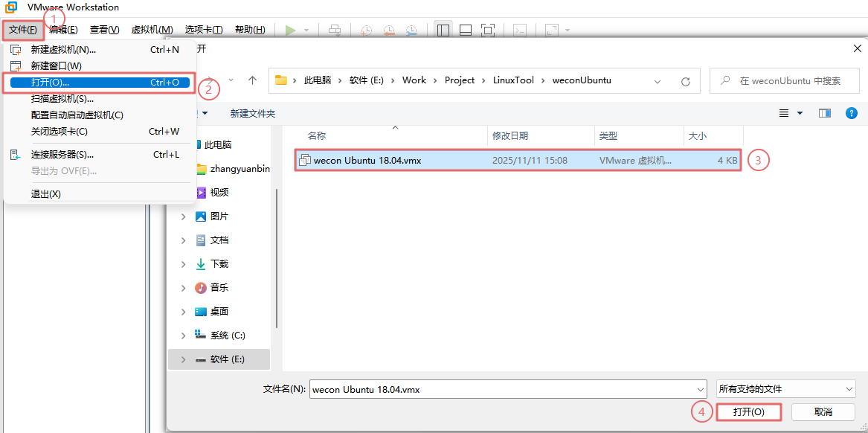Expand the 下载 folder tree node
The height and width of the screenshot is (433, 868).
(184, 264)
